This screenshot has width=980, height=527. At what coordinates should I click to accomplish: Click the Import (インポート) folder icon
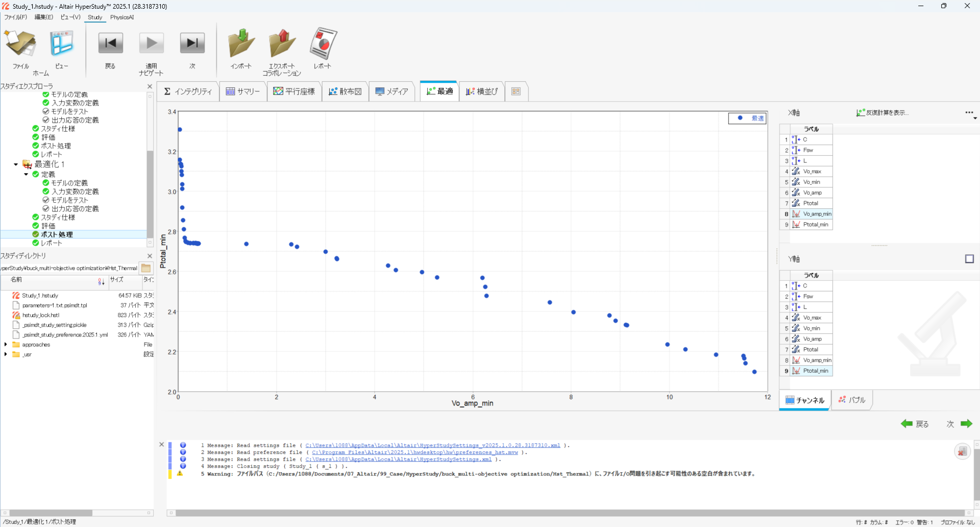pyautogui.click(x=241, y=44)
